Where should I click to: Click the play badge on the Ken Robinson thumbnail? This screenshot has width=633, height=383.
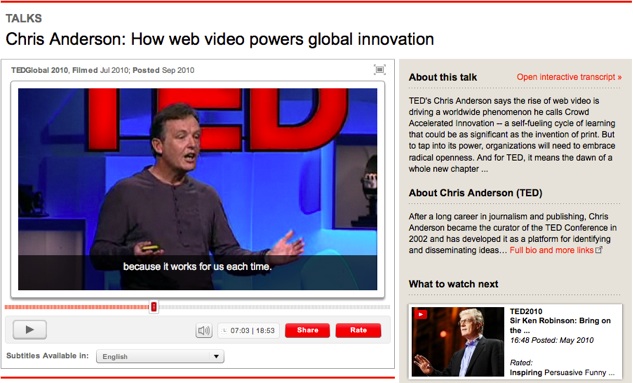pos(421,314)
